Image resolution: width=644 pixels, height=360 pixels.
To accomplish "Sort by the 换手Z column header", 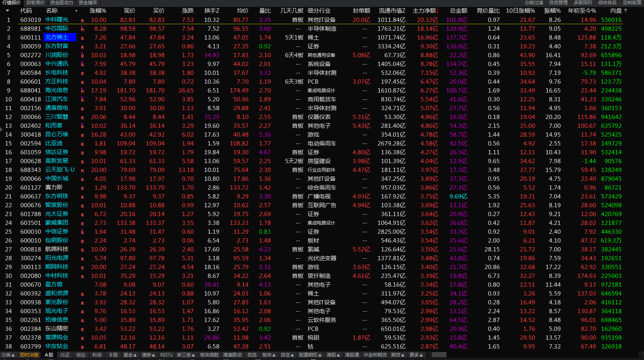I will 212,11.
